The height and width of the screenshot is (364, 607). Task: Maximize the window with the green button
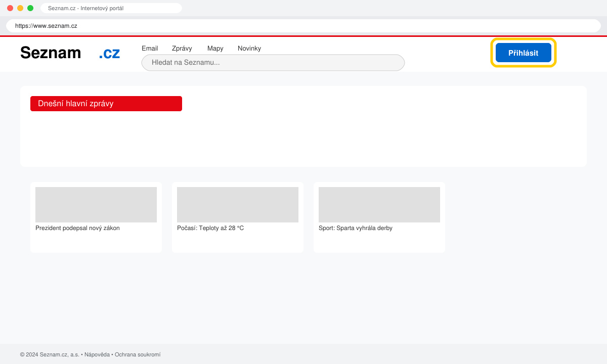click(30, 8)
